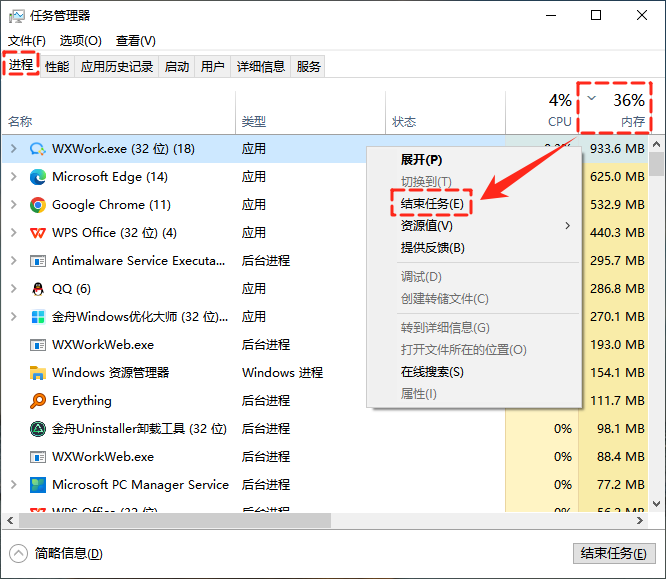
Task: Click the Microsoft PC Manager Service icon
Action: pyautogui.click(x=38, y=485)
